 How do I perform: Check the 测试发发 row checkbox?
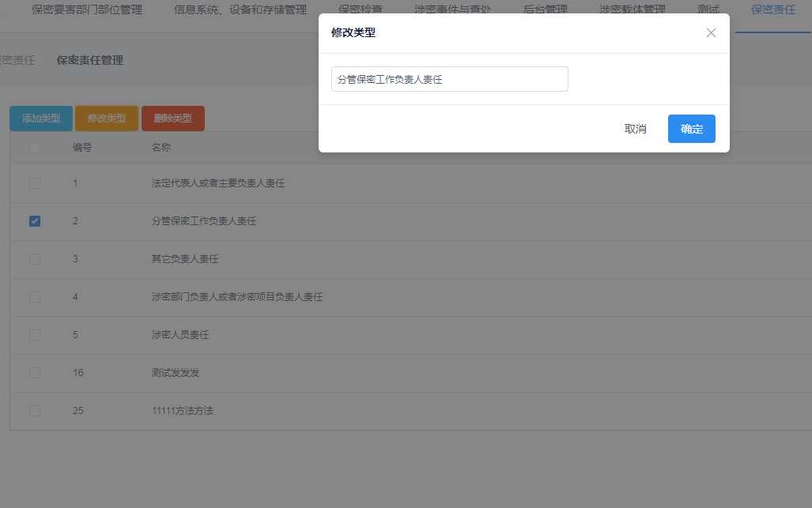tap(34, 372)
